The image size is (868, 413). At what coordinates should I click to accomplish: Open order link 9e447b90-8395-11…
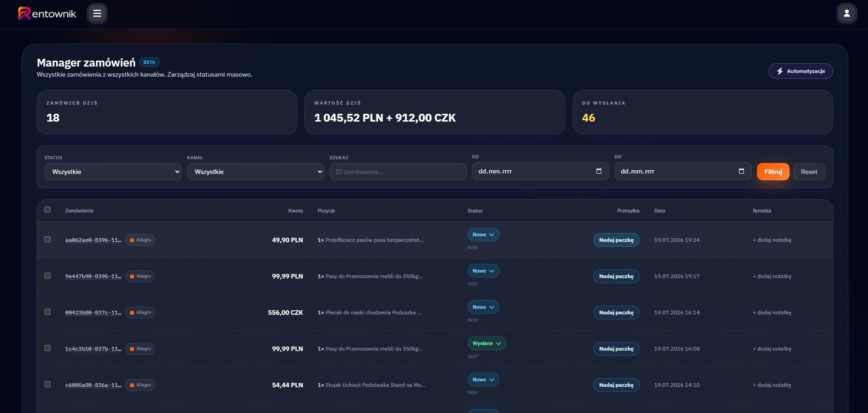click(x=93, y=276)
